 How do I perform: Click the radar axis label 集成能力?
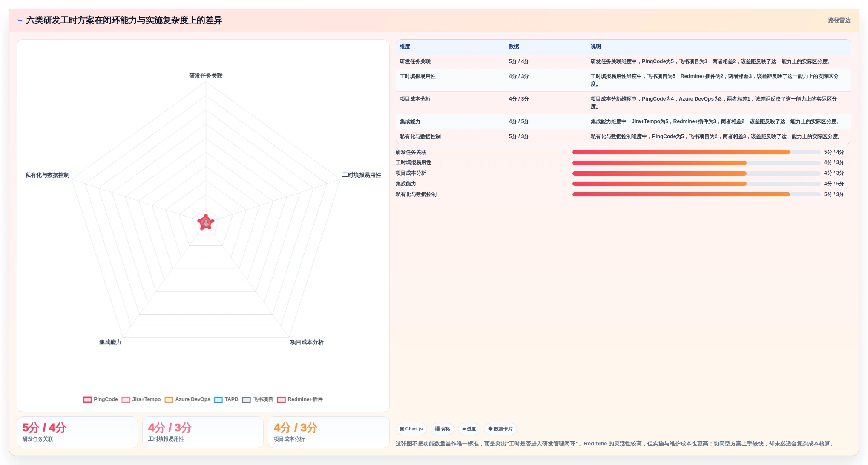(110, 342)
